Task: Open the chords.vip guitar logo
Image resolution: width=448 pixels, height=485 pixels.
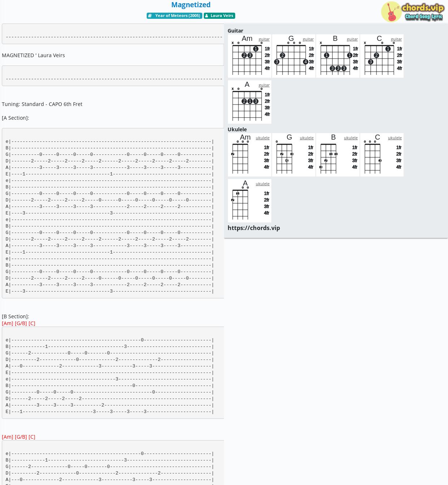Action: click(412, 12)
